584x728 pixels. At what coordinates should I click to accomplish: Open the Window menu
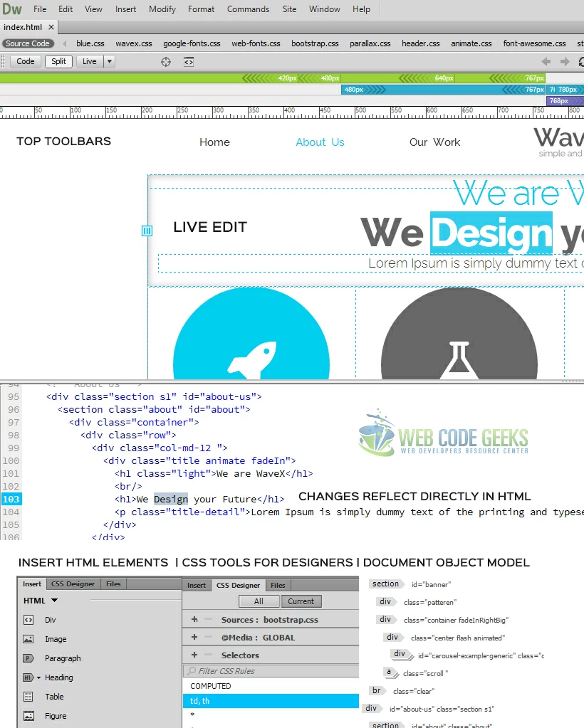pyautogui.click(x=324, y=9)
